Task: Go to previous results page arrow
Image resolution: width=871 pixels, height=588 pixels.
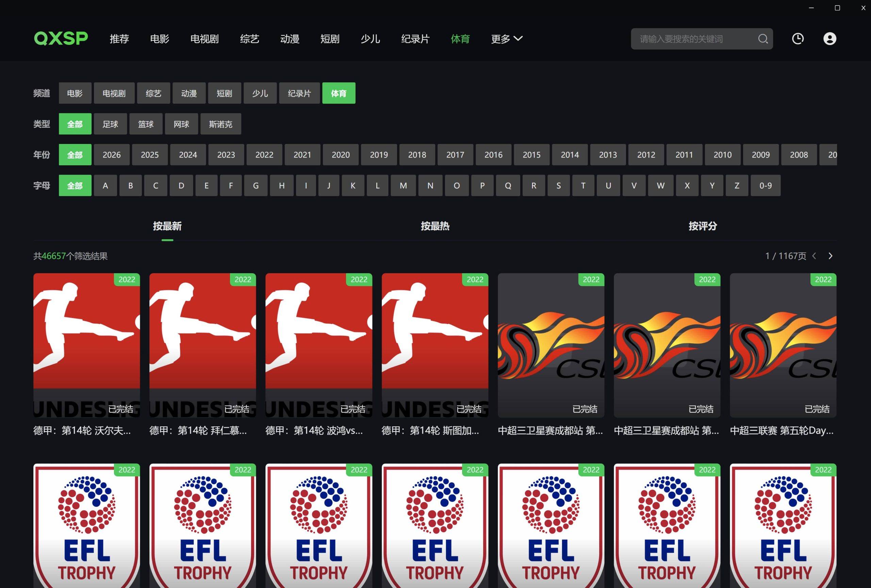Action: 814,256
